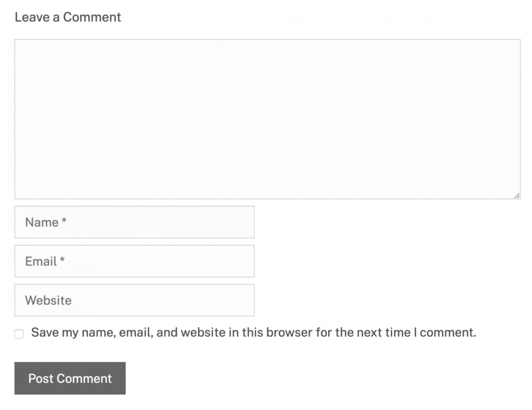Select the Leave a Comment heading
The width and height of the screenshot is (532, 410).
[68, 17]
